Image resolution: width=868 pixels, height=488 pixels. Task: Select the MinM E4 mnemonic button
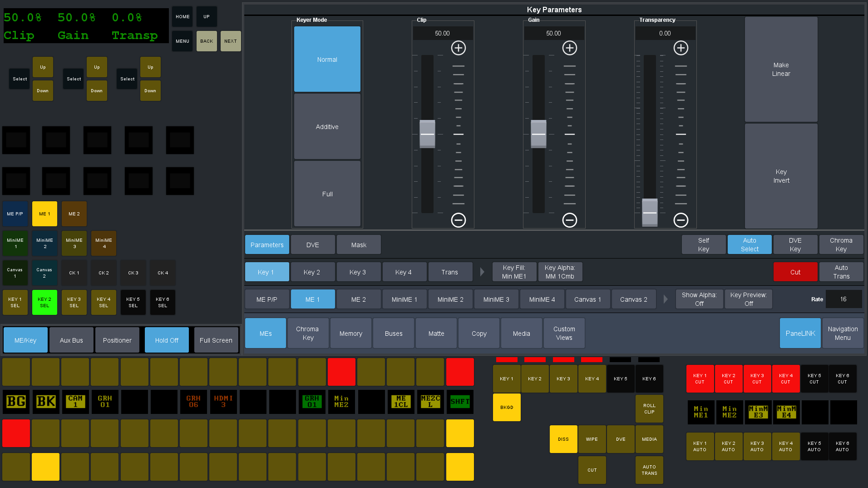(787, 412)
